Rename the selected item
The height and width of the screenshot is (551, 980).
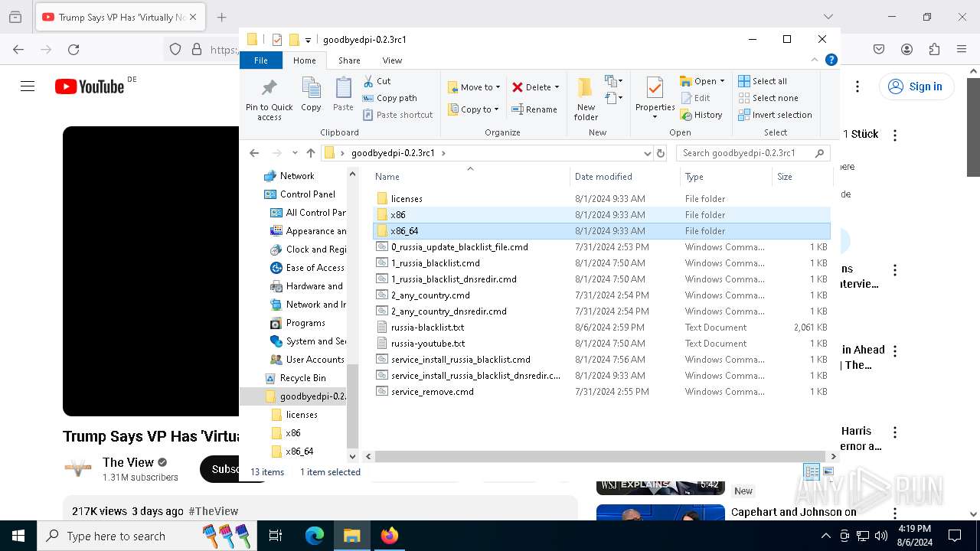click(535, 109)
